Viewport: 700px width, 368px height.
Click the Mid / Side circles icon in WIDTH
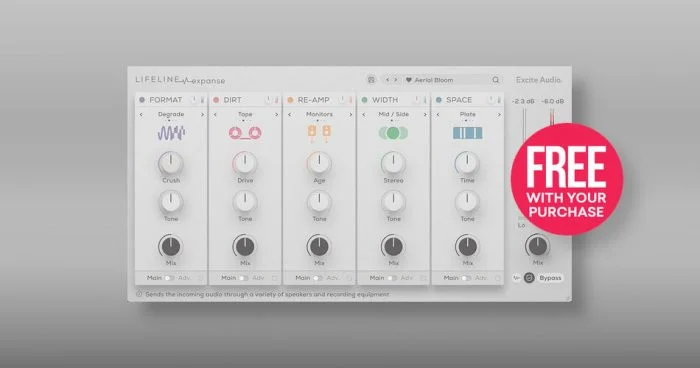(393, 133)
